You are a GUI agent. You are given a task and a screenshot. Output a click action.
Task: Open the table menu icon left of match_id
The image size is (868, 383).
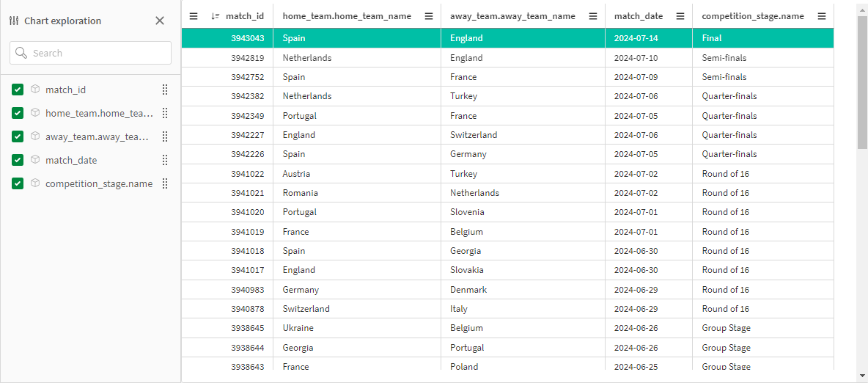(x=194, y=16)
